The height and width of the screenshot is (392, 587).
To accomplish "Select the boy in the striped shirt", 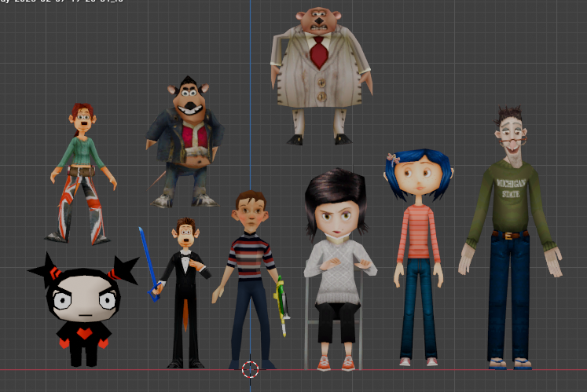I will (250, 280).
